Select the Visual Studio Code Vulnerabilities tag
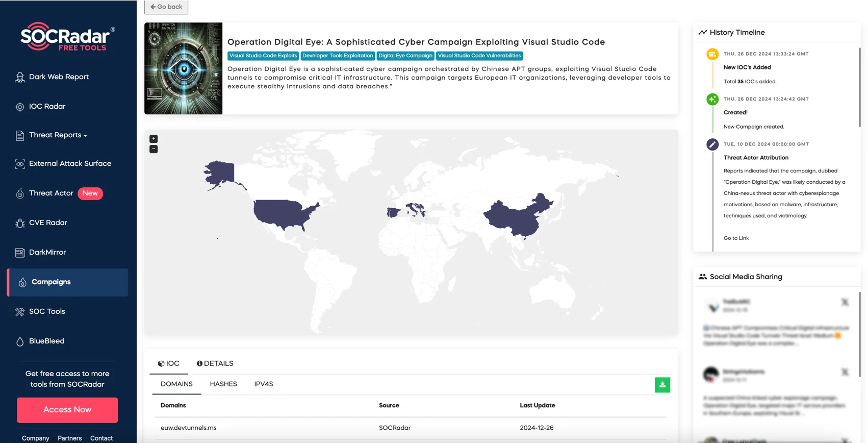868x443 pixels. 479,56
